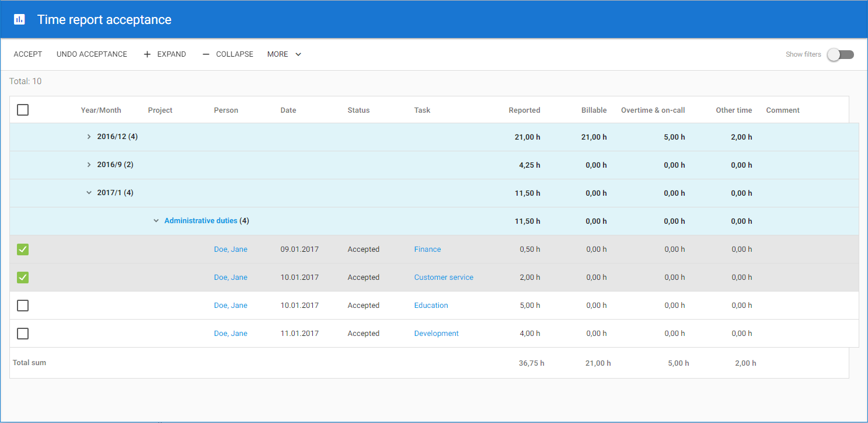
Task: Check the Development row checkbox
Action: point(23,334)
